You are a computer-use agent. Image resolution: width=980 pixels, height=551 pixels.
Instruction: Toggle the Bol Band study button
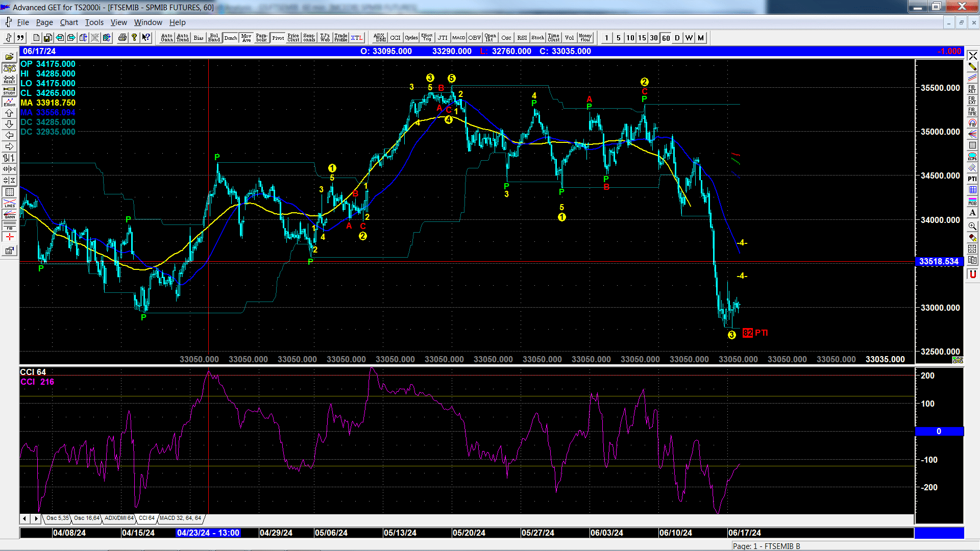pyautogui.click(x=214, y=38)
